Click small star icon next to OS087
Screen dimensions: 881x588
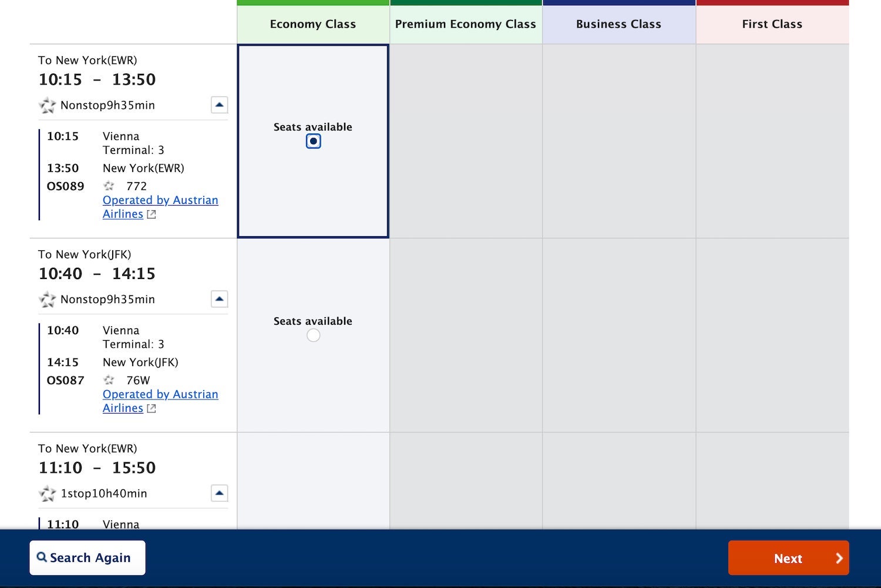click(109, 380)
